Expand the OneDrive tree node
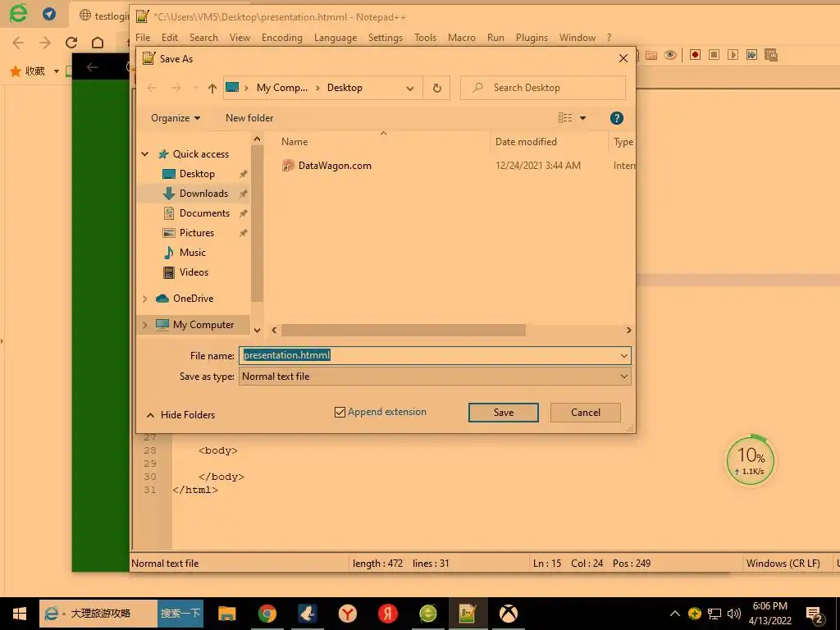Viewport: 840px width, 630px height. point(144,299)
